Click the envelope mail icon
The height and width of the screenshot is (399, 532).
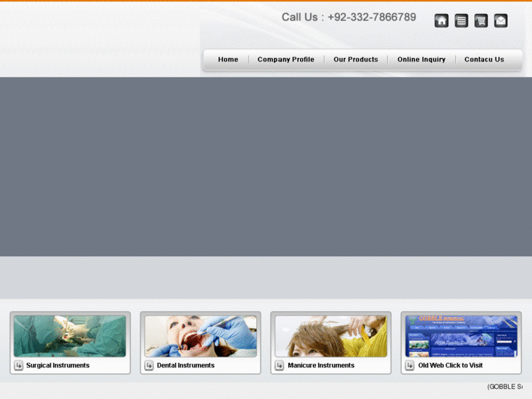click(501, 20)
